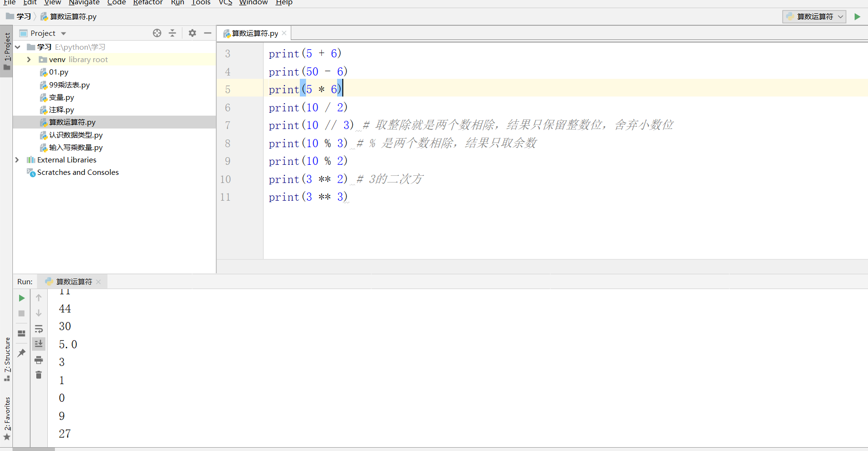
Task: Click the output value 5.0
Action: (68, 344)
